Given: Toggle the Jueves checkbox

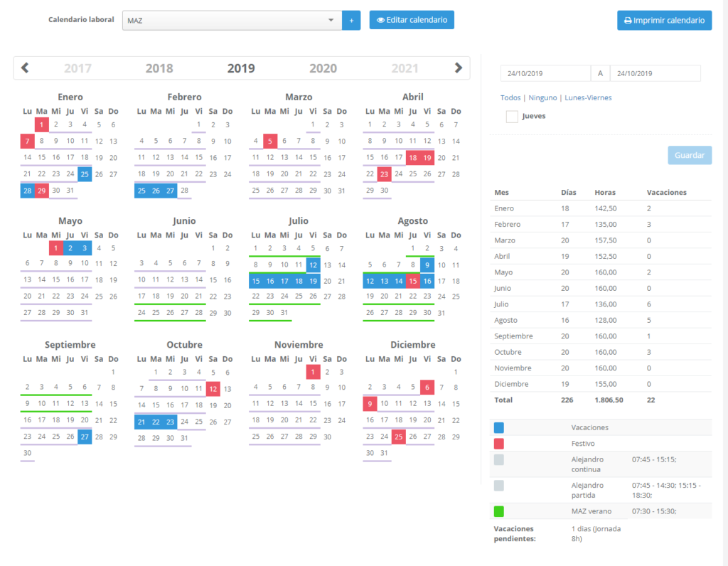Looking at the screenshot, I should [512, 116].
